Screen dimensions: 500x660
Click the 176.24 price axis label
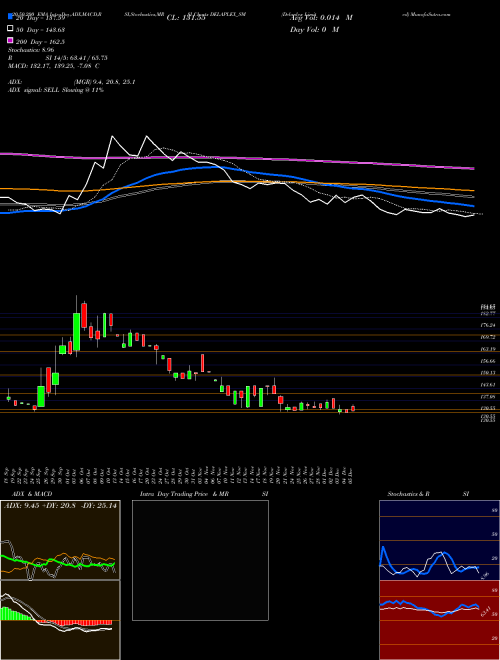pyautogui.click(x=487, y=325)
